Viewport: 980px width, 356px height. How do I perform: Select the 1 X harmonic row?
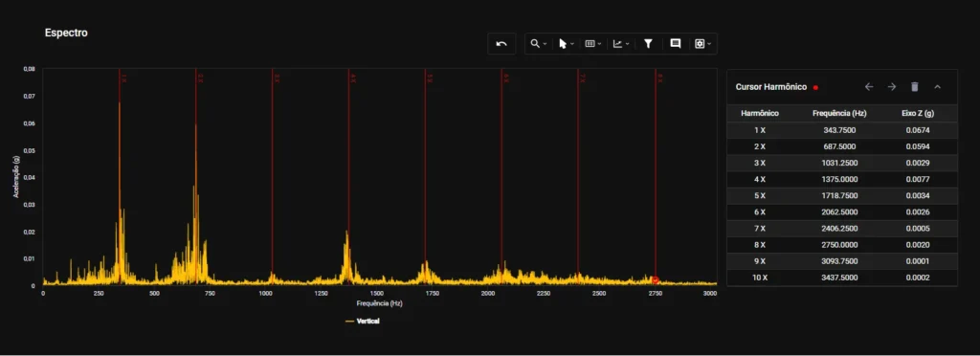pos(842,130)
